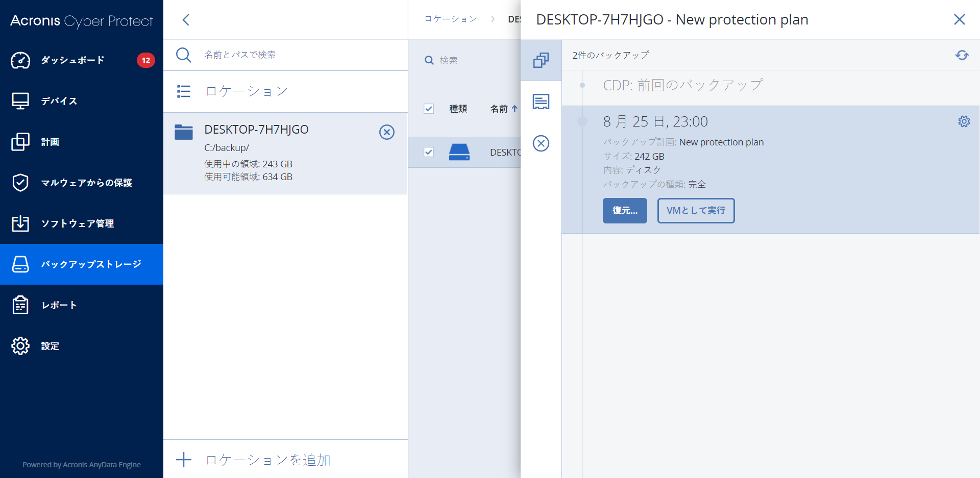Viewport: 980px width, 478px height.
Task: Click the disk backup type icon
Action: pos(459,152)
